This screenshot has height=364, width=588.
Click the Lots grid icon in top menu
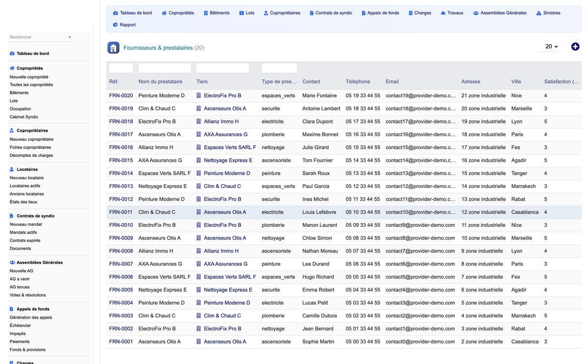point(242,13)
